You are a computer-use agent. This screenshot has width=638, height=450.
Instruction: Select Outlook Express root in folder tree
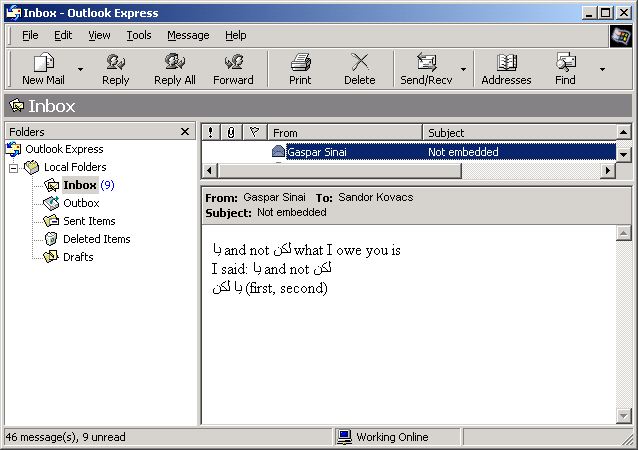(64, 149)
